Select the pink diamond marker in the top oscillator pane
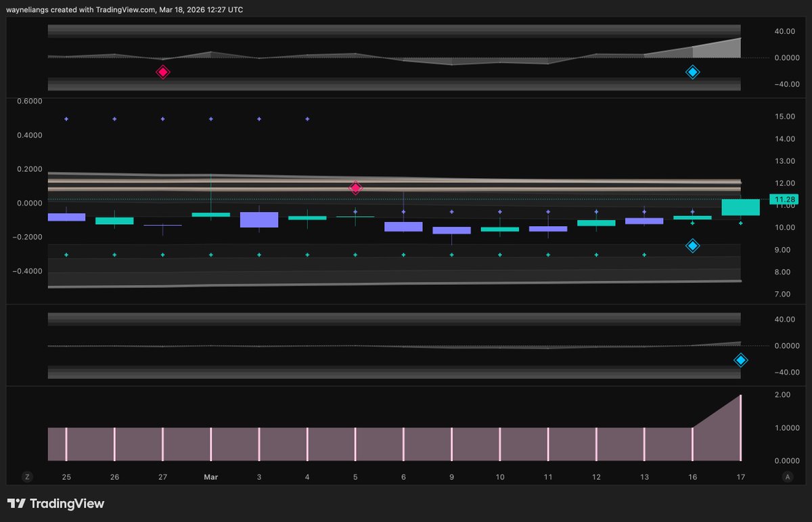This screenshot has height=522, width=812. point(162,72)
